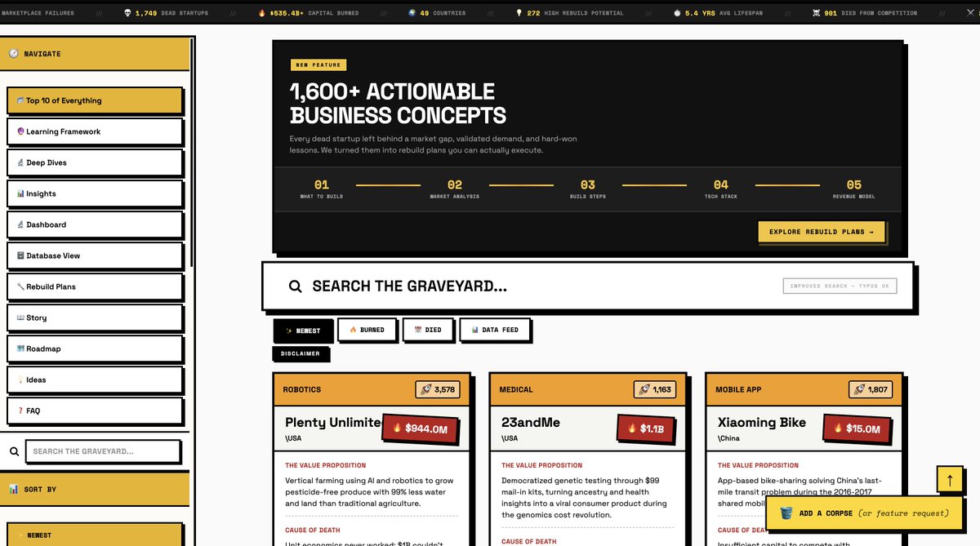
Task: Click the globe Countries ticker stat
Action: click(436, 13)
